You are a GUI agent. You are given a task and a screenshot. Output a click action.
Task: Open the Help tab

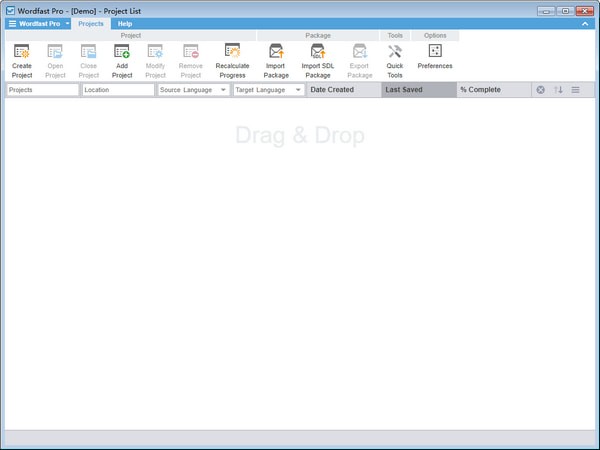point(125,24)
